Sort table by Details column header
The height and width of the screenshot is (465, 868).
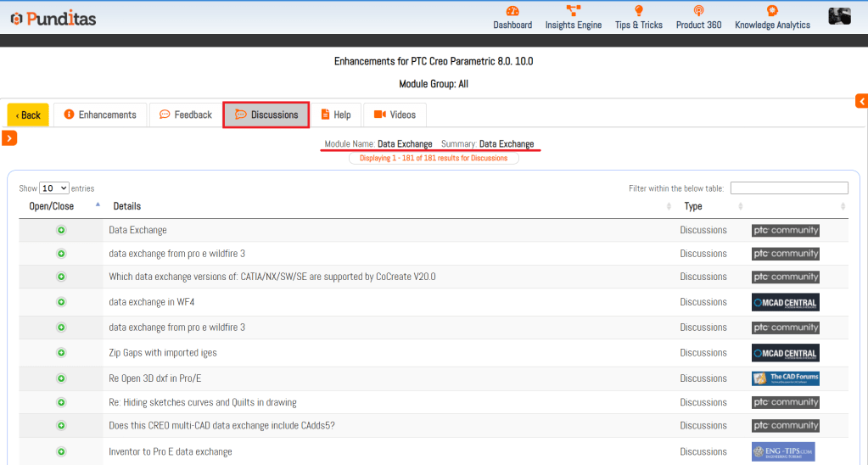coord(127,206)
